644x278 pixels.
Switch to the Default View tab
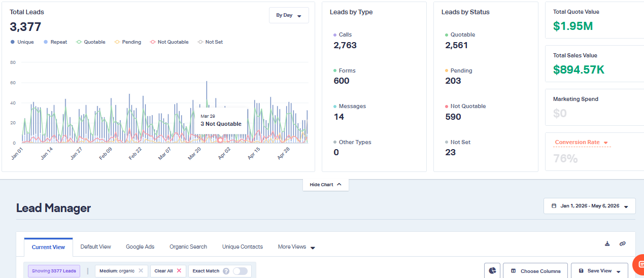(95, 247)
